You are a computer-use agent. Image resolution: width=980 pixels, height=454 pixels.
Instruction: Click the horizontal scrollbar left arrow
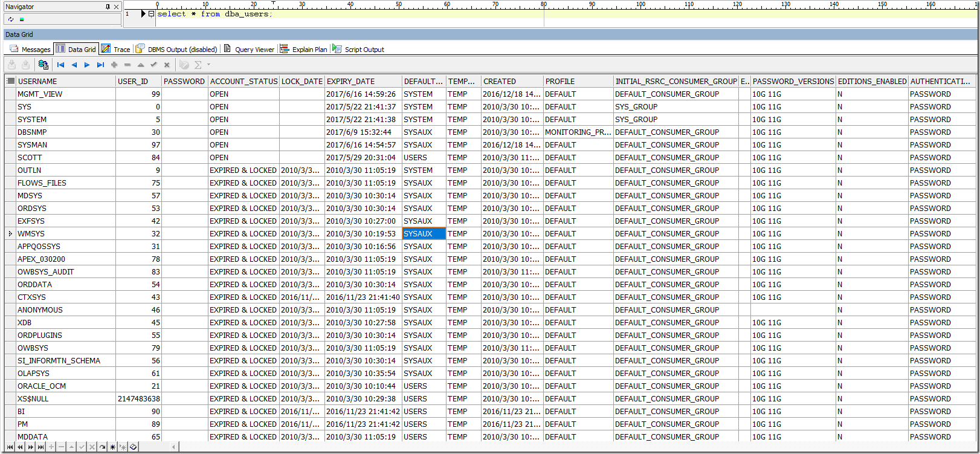click(x=174, y=447)
